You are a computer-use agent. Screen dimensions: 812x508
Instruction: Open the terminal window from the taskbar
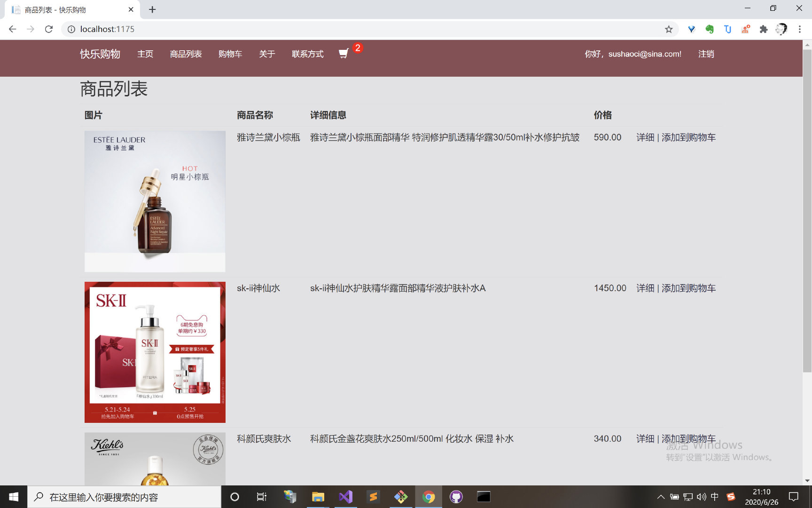point(484,497)
